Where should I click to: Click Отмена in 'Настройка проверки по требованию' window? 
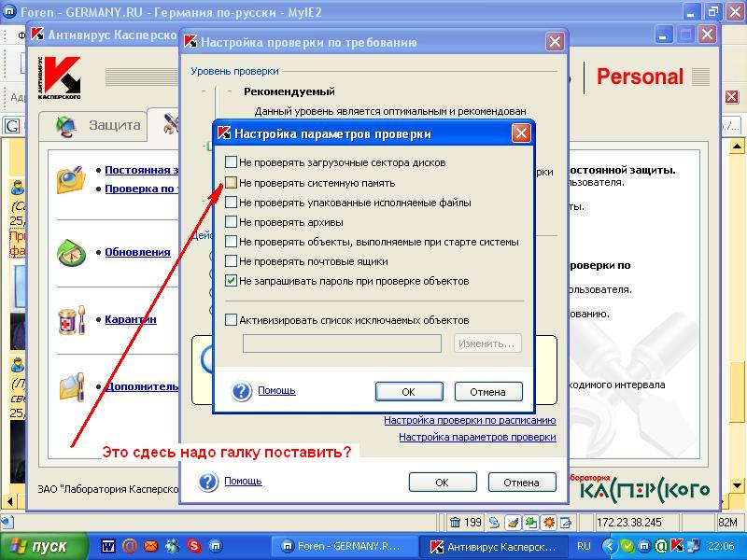tap(522, 482)
